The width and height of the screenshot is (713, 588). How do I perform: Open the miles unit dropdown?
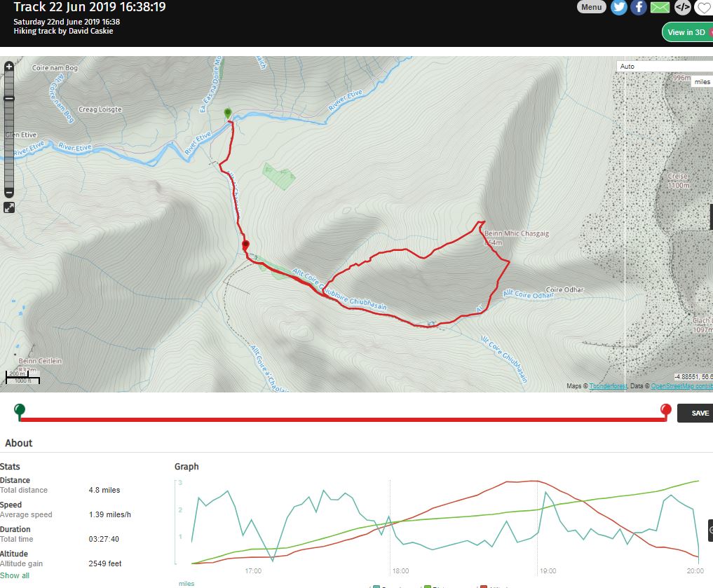click(701, 82)
